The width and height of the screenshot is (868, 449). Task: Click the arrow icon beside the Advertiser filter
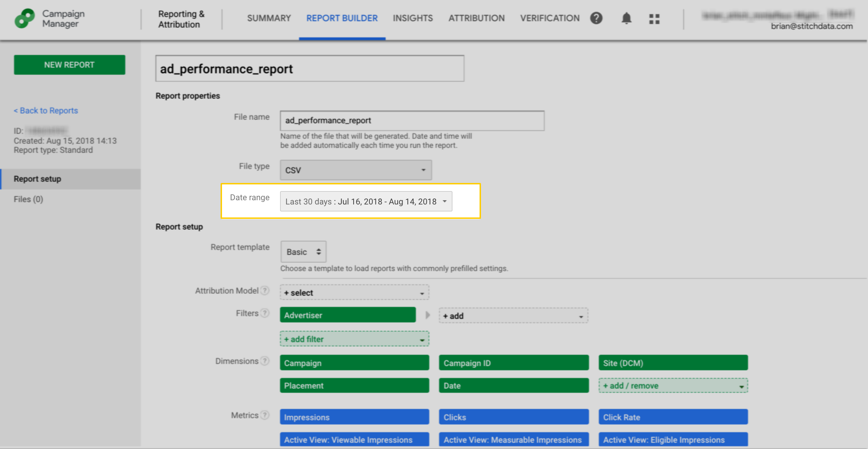(x=427, y=315)
